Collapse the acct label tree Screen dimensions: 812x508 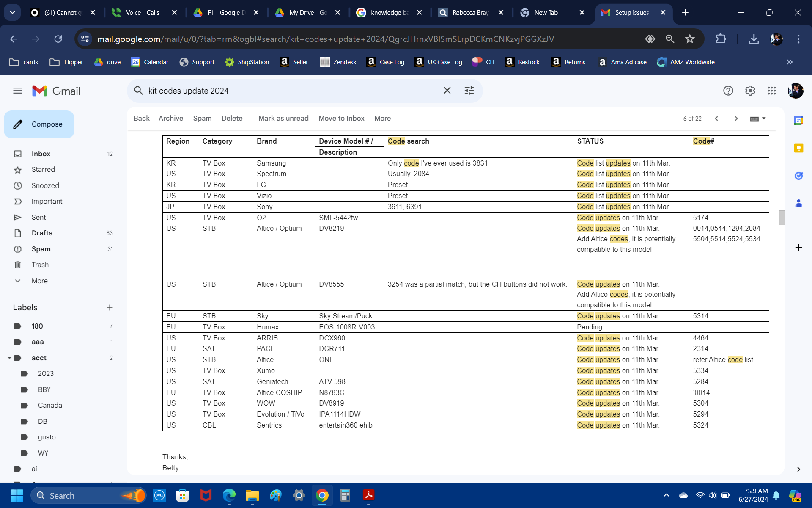pos(9,358)
